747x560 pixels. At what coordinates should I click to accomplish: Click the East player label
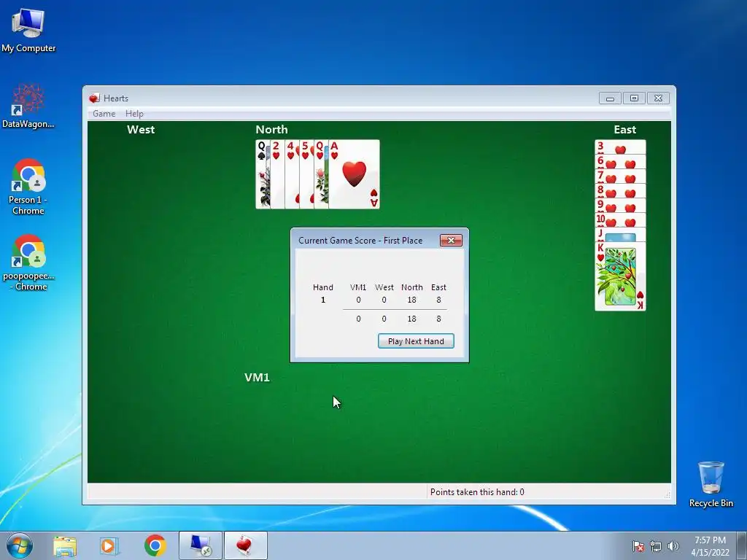pyautogui.click(x=624, y=130)
